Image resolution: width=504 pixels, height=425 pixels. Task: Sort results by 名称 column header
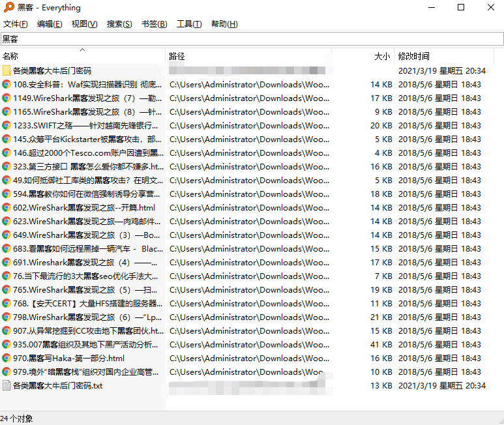pos(83,56)
